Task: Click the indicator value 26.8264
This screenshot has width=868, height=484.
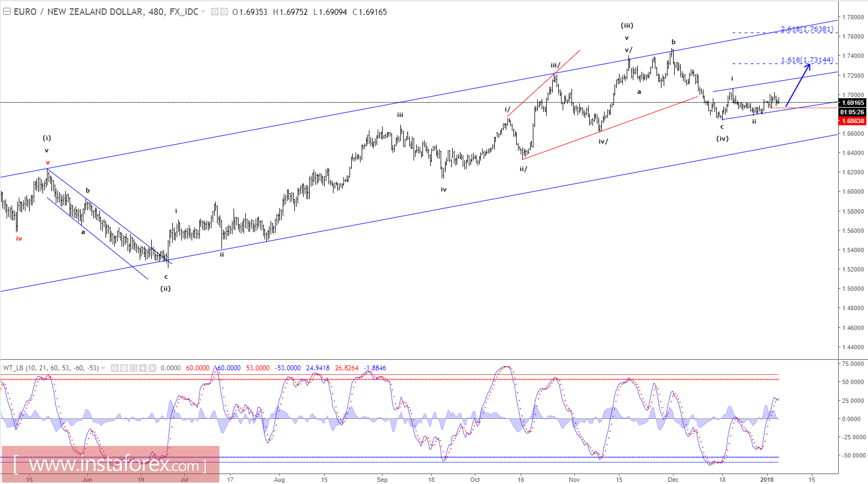Action: tap(347, 368)
